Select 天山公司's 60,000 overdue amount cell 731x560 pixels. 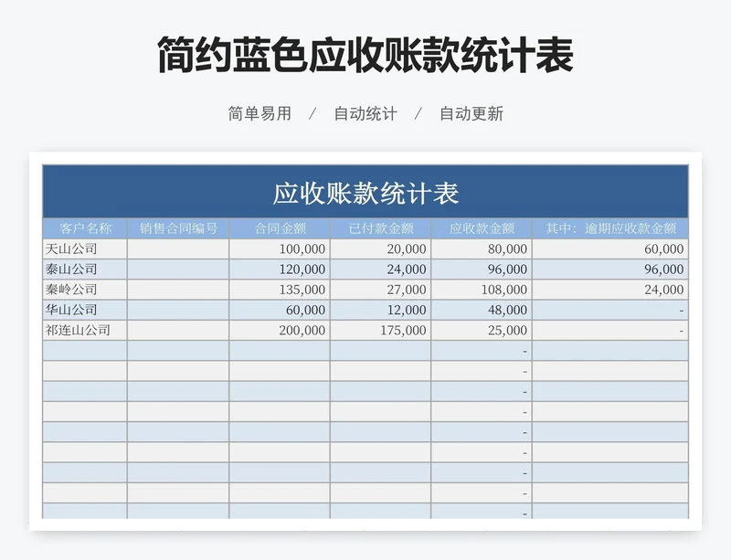[x=610, y=249]
